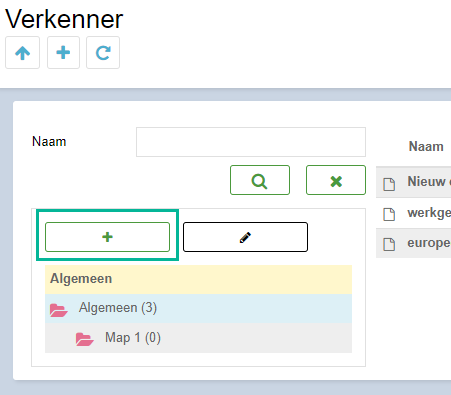
Task: Click the pink Map 1 folder icon
Action: click(x=85, y=339)
